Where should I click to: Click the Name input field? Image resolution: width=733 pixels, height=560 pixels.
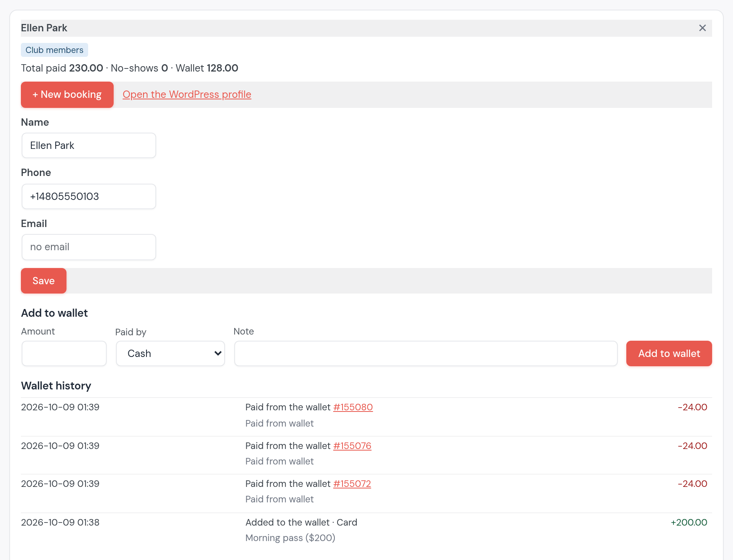click(89, 145)
